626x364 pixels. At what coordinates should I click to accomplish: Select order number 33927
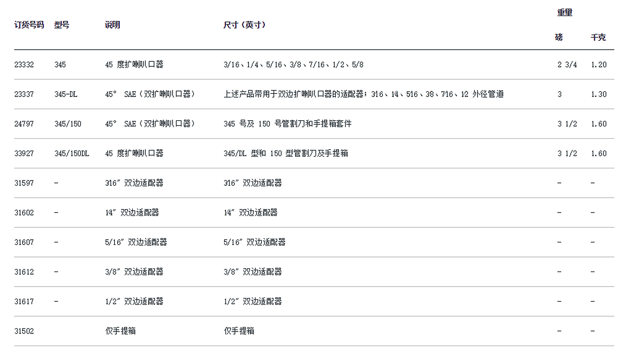(x=24, y=153)
